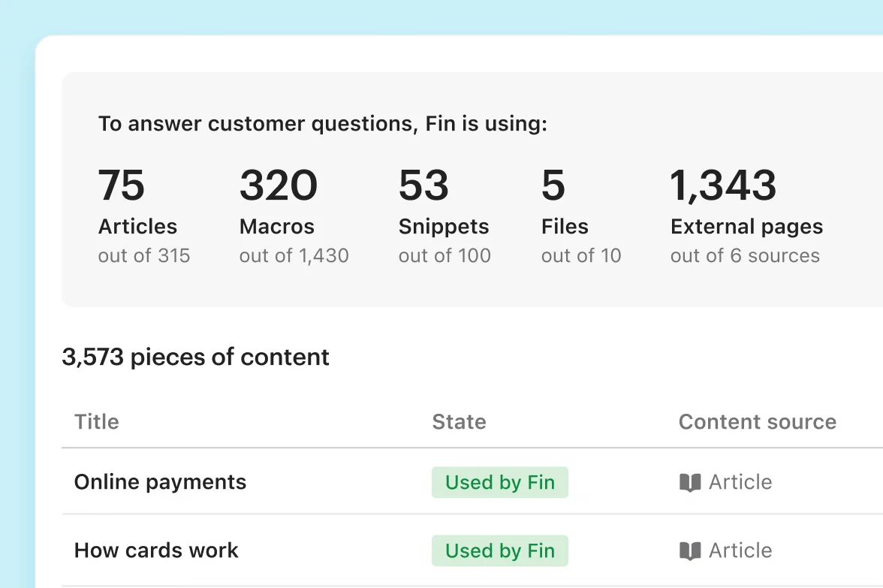Open the 'How cards work' article row

point(472,550)
